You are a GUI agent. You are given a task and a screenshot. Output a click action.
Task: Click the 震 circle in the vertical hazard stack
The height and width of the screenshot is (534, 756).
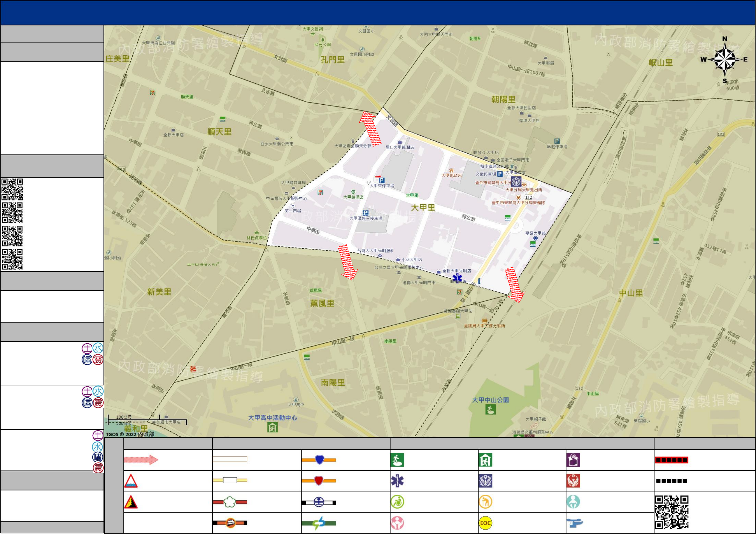point(98,468)
